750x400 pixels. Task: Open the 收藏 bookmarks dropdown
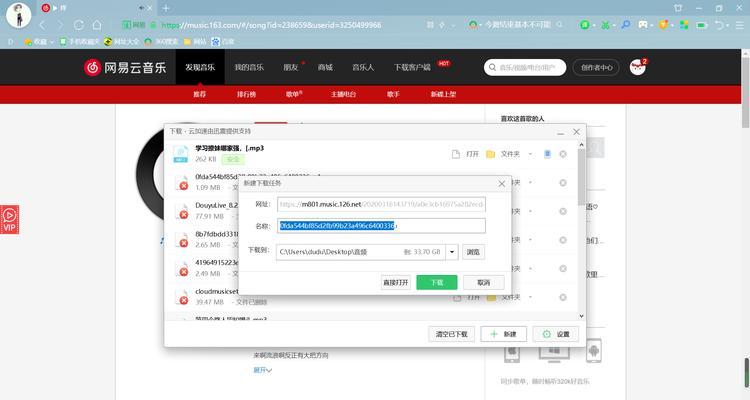(x=38, y=42)
